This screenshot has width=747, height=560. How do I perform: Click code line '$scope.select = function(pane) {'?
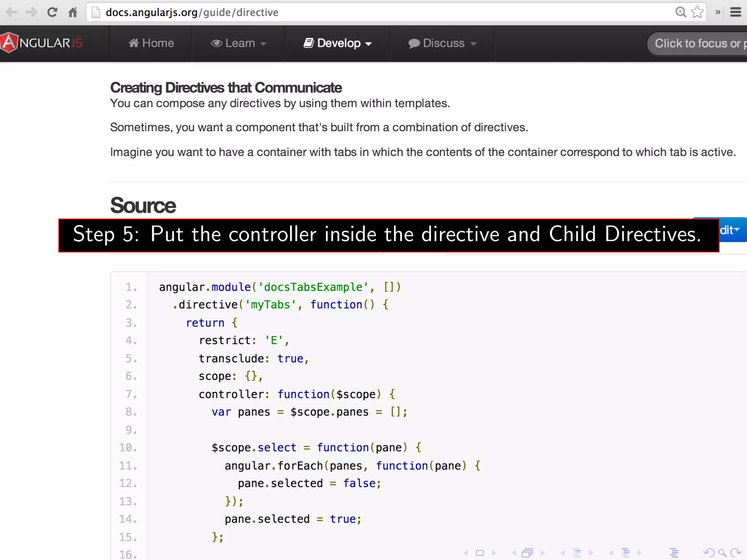pyautogui.click(x=317, y=448)
